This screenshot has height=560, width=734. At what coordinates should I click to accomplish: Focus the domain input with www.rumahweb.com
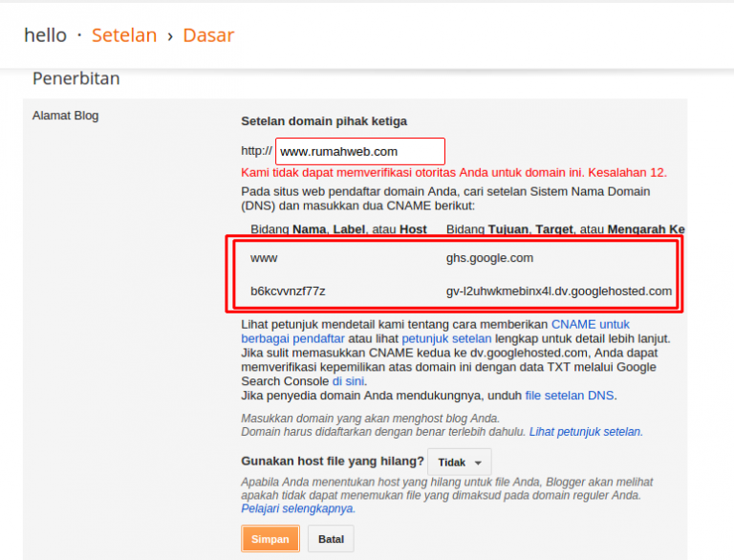tap(360, 151)
